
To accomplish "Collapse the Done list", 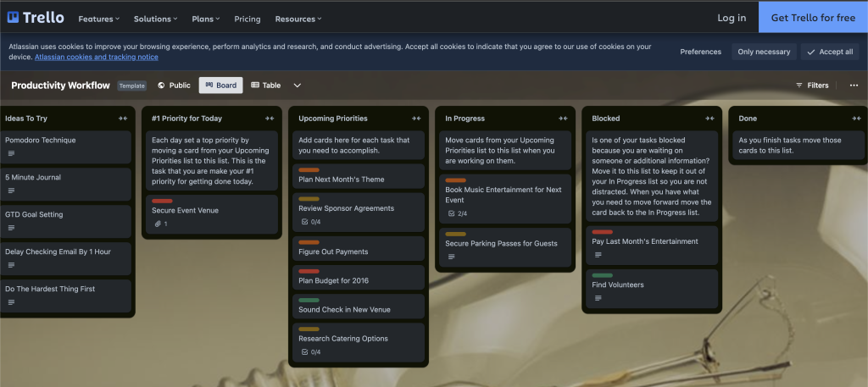I will pyautogui.click(x=856, y=119).
